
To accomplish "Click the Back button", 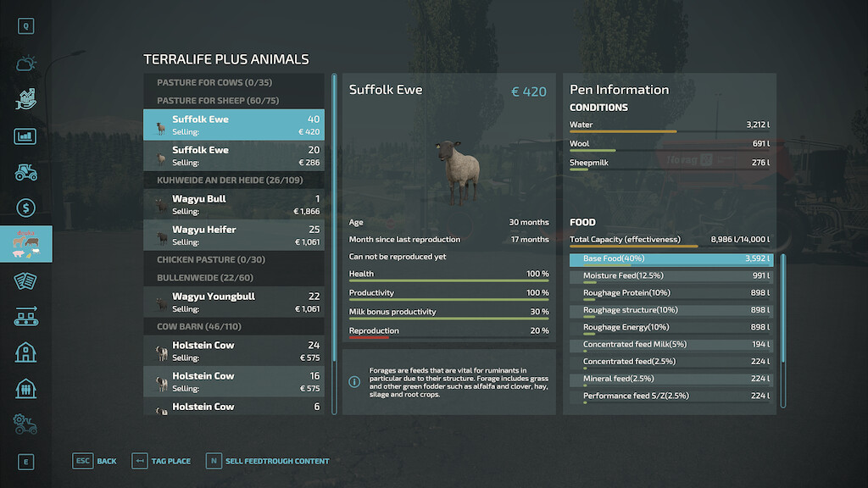I will 95,461.
